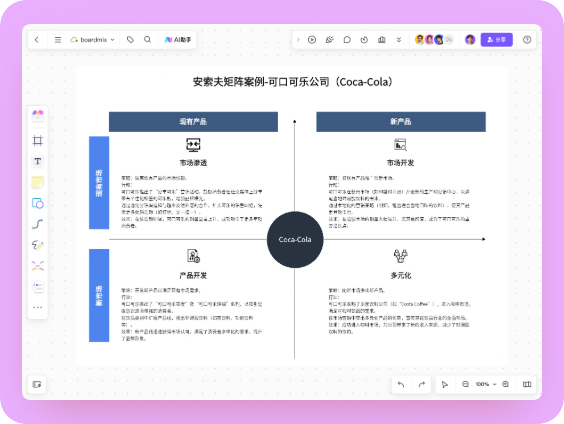Select the Mind map tool
The height and width of the screenshot is (424, 564).
pyautogui.click(x=37, y=266)
